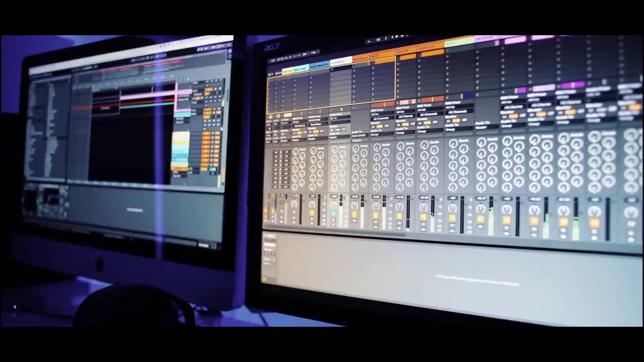Set green track monitor to Auto

[x=457, y=120]
